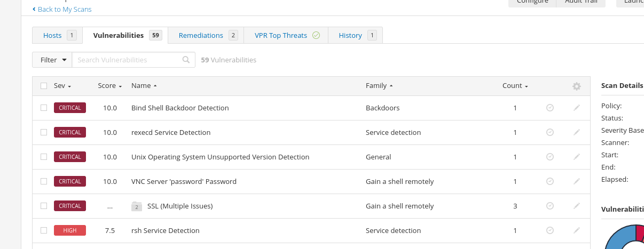This screenshot has width=644, height=249.
Task: Click the folder group icon beside SSL (Multiple Issues)
Action: click(137, 206)
